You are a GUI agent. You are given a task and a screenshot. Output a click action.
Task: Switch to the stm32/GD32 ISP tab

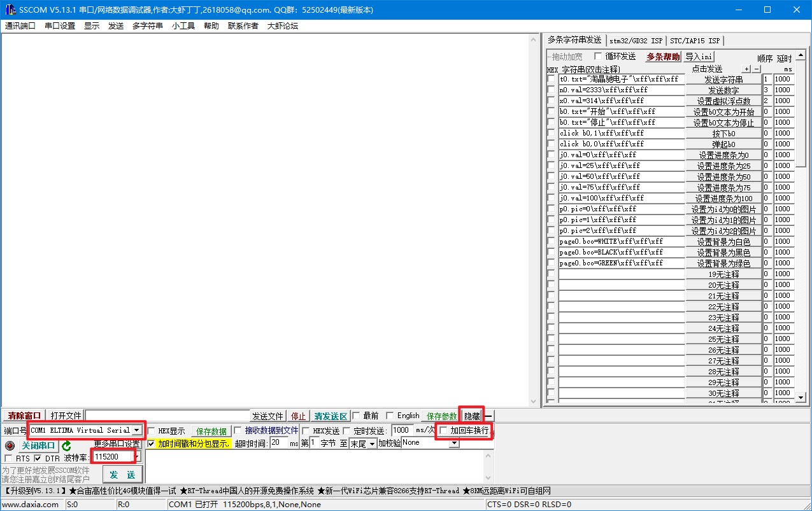point(635,39)
